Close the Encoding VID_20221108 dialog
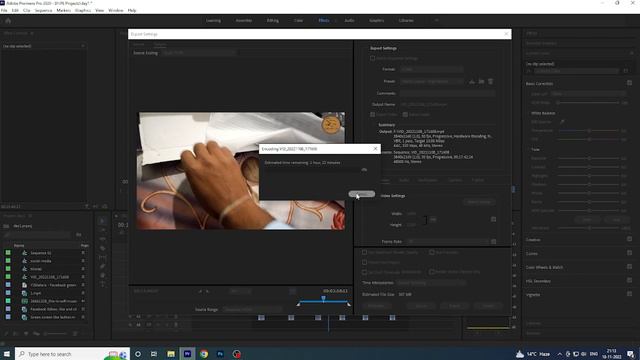The width and height of the screenshot is (640, 360). pos(376,149)
